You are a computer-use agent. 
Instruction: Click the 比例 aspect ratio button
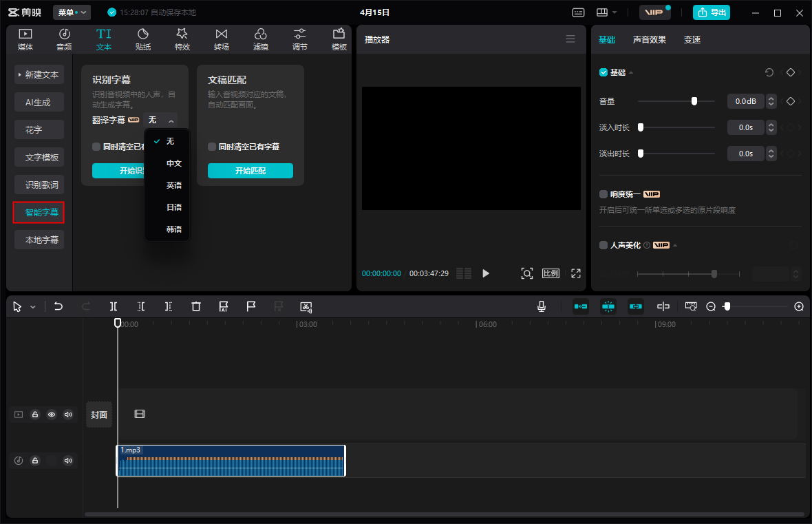pyautogui.click(x=551, y=273)
